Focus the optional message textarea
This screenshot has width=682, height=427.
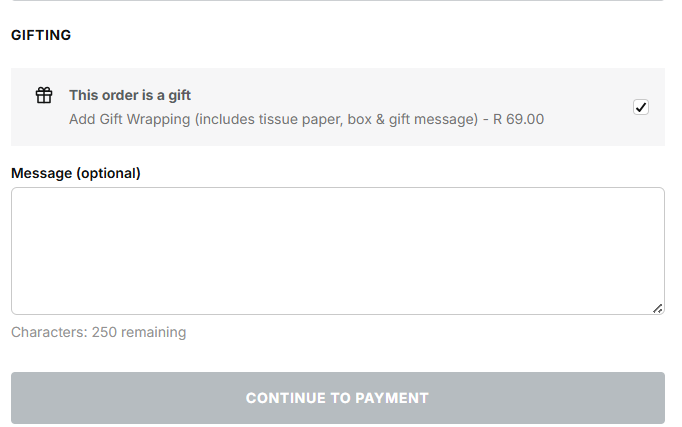(x=337, y=250)
